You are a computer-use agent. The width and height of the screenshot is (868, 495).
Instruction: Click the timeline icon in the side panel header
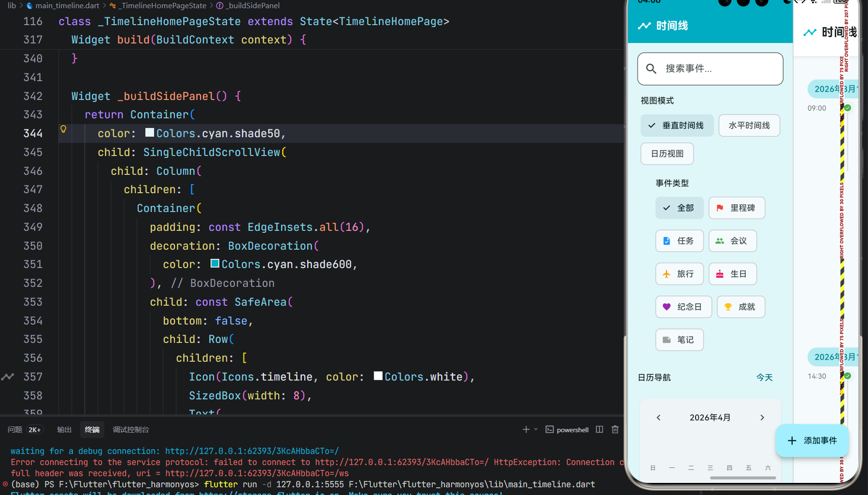click(644, 26)
